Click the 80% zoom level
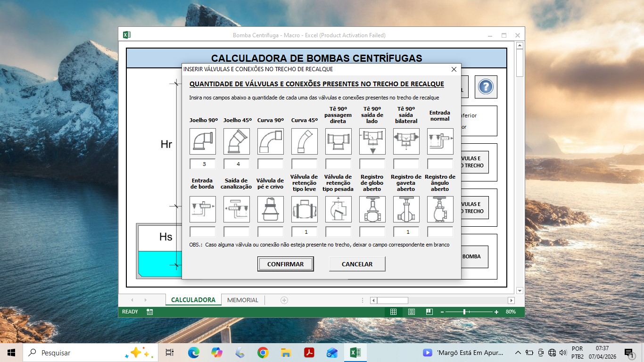This screenshot has height=362, width=644. [x=511, y=312]
